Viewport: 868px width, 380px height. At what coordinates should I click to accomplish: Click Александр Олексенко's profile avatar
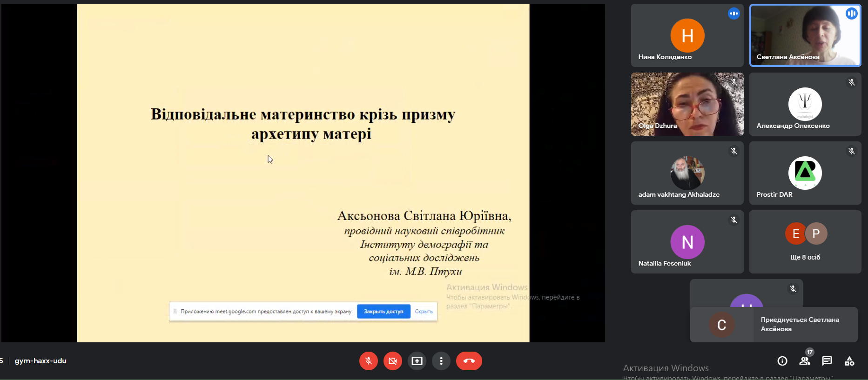[805, 104]
